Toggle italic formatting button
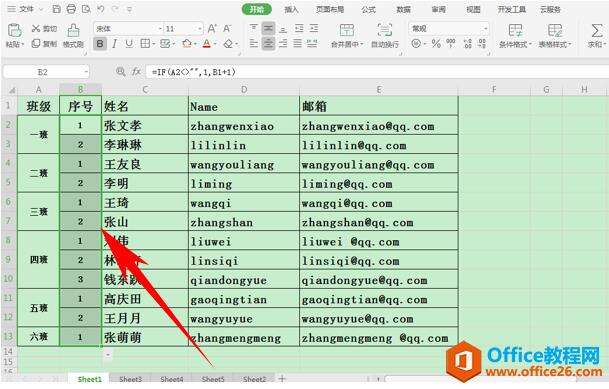Viewport: 609px width, 389px height. click(x=115, y=43)
